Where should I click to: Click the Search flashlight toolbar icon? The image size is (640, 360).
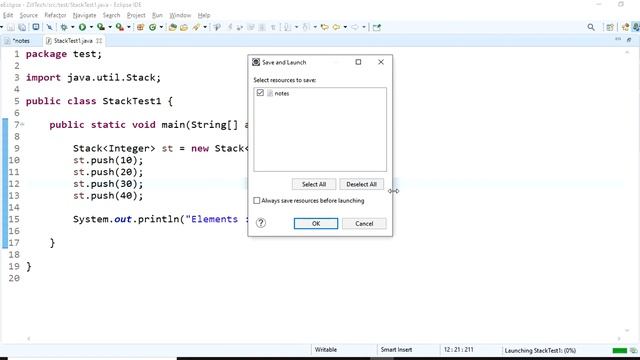click(x=196, y=27)
